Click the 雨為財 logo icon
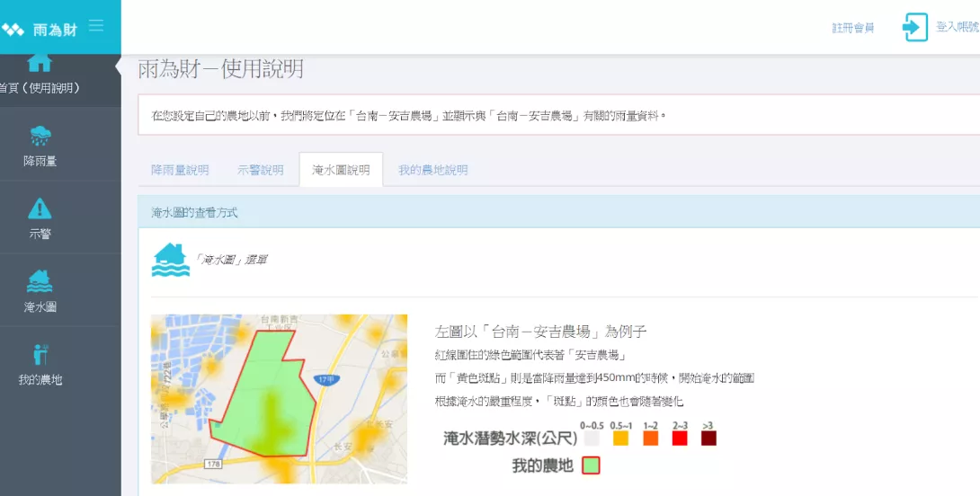 click(13, 29)
